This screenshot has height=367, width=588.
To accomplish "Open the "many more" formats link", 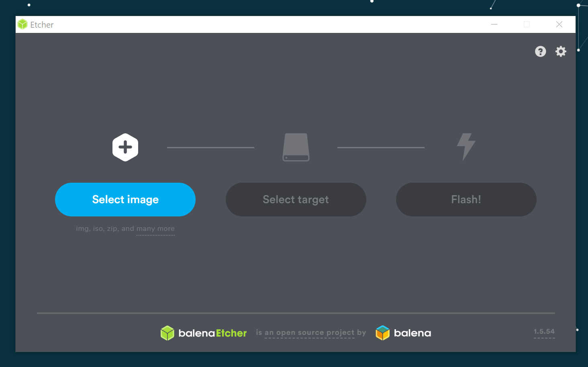I will coord(155,229).
